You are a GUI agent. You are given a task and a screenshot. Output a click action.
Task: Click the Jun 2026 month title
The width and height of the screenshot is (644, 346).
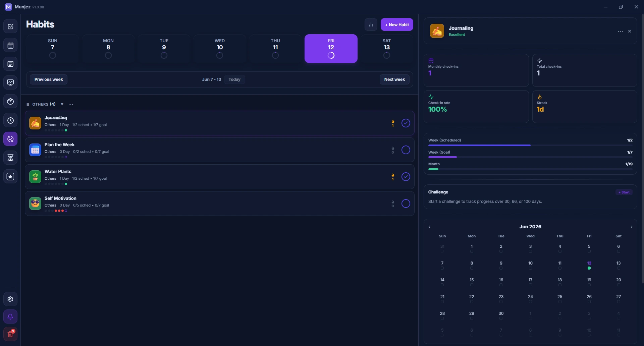530,227
